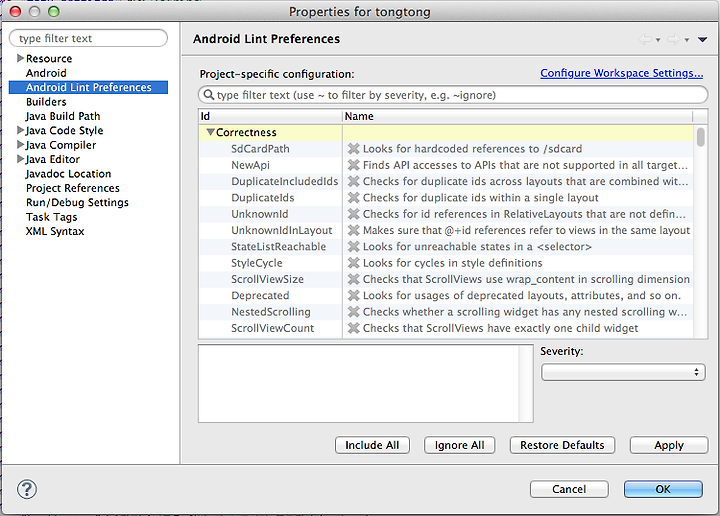Screen dimensions: 720x516
Task: Expand the Resource tree node
Action: coord(20,58)
